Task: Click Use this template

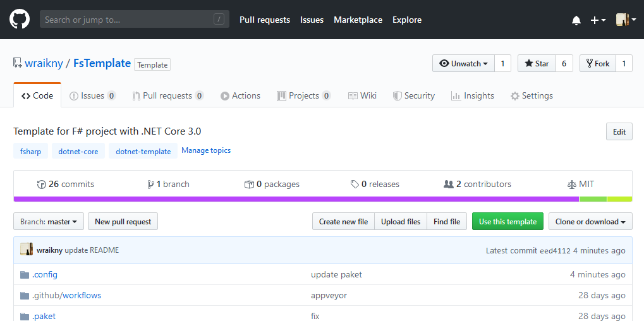Action: click(x=507, y=221)
